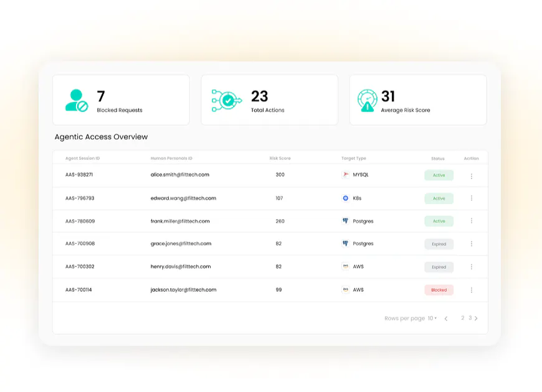Click the K8s target type icon
542x392 pixels.
[345, 198]
